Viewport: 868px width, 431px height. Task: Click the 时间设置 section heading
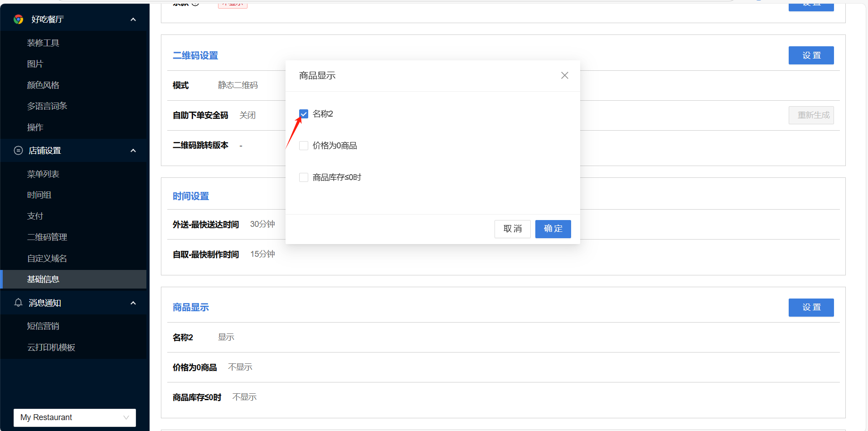[x=191, y=196]
